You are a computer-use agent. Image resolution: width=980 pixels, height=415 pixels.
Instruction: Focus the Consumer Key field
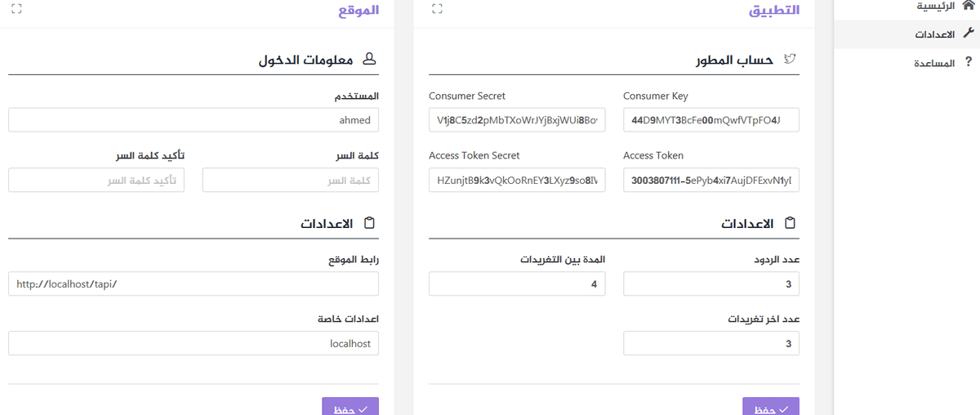pyautogui.click(x=710, y=120)
